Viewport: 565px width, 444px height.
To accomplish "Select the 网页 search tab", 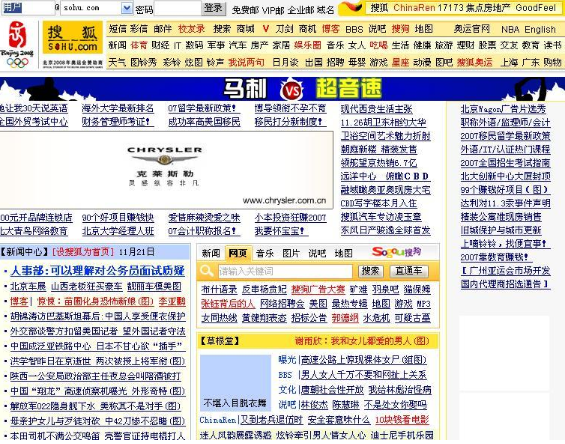I will (x=238, y=253).
